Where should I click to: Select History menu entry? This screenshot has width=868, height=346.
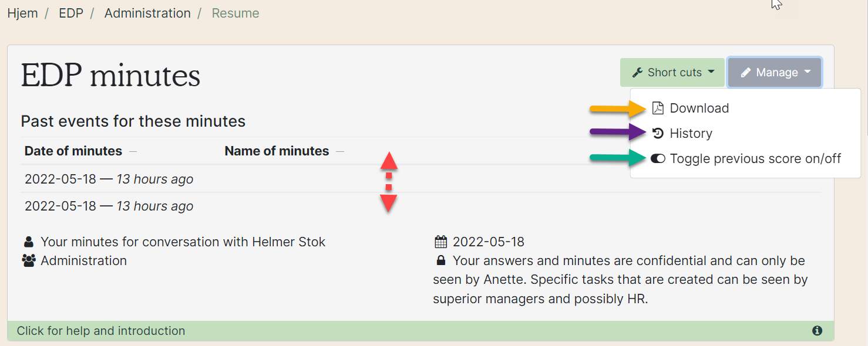(x=691, y=134)
